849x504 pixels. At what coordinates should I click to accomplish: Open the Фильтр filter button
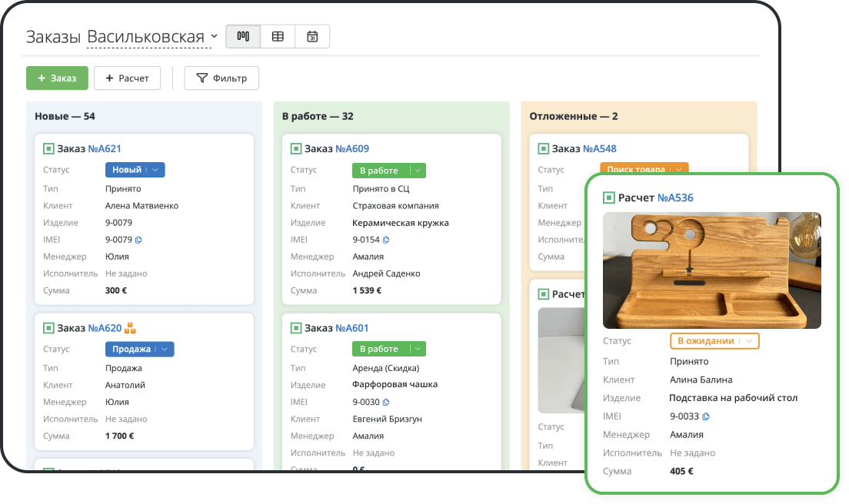pos(221,78)
